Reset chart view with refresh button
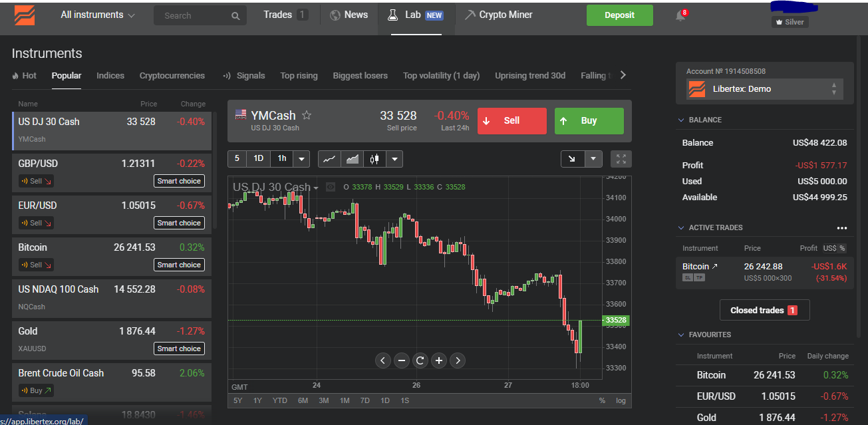Screen dimensions: 868x425 coord(420,360)
